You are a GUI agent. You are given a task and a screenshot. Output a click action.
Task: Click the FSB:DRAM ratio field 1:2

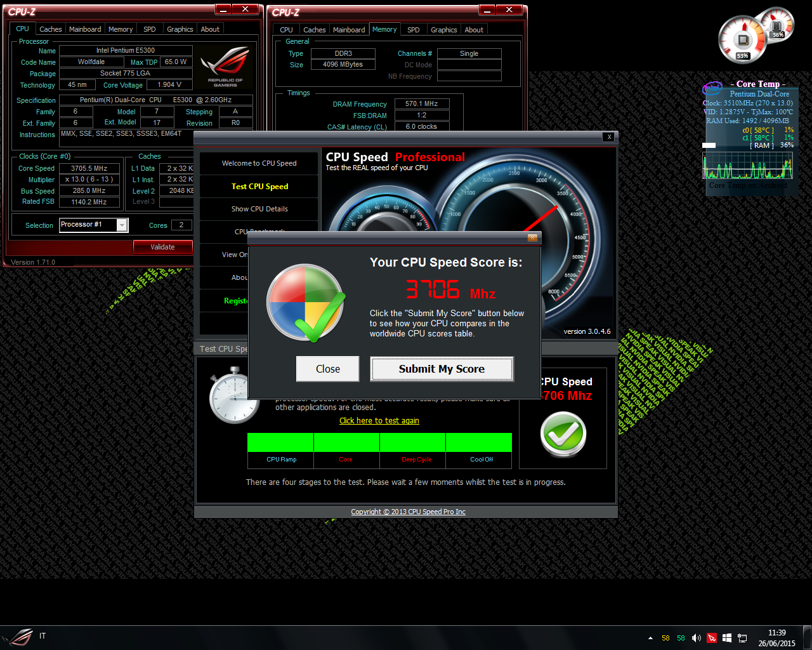pos(422,115)
